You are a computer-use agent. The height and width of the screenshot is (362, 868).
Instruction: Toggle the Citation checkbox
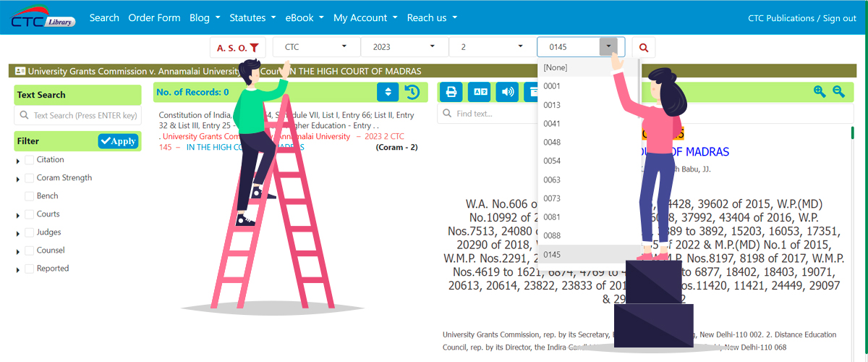[30, 160]
